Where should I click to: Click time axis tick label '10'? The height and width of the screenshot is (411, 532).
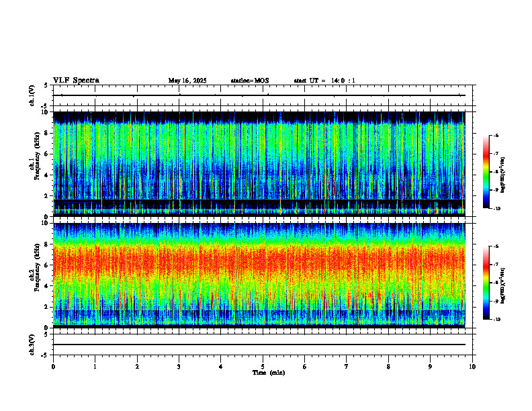click(x=472, y=367)
